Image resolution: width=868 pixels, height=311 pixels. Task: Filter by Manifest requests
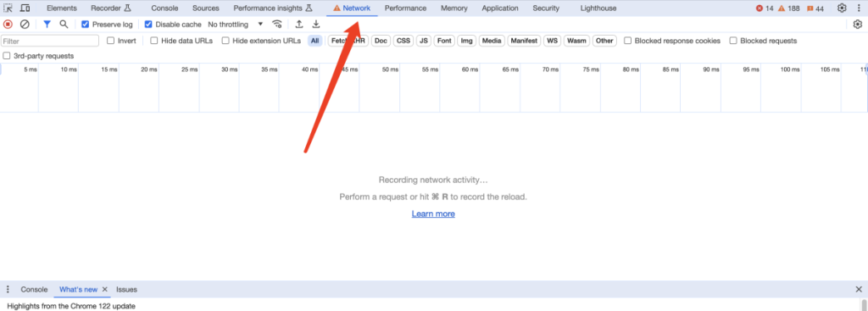pos(524,41)
